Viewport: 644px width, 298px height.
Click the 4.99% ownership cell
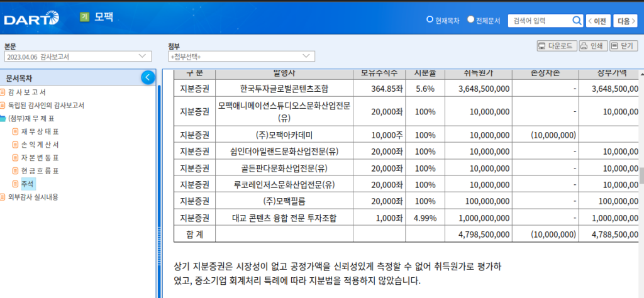(425, 218)
